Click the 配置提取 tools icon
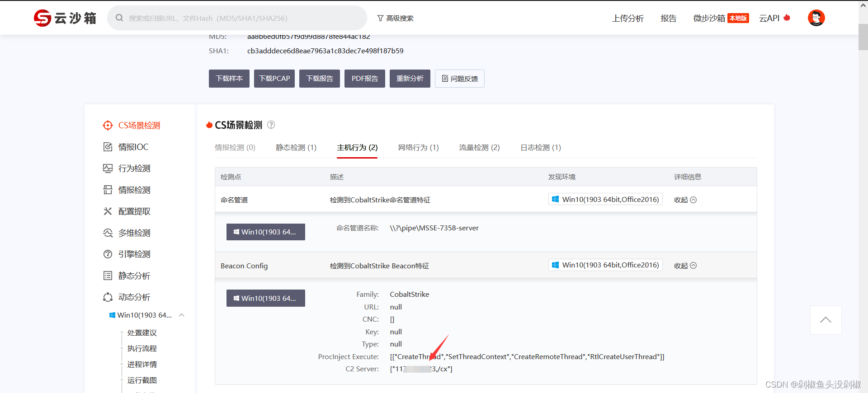868x393 pixels. (108, 211)
